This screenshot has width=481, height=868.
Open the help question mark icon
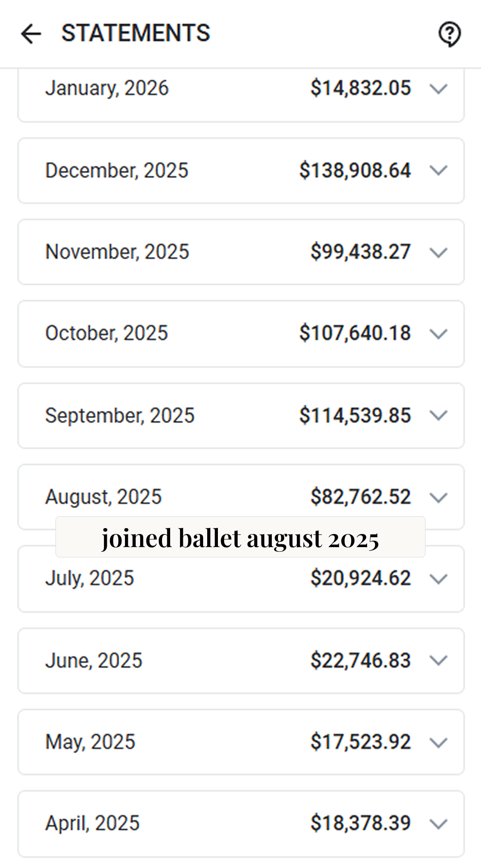(x=449, y=34)
